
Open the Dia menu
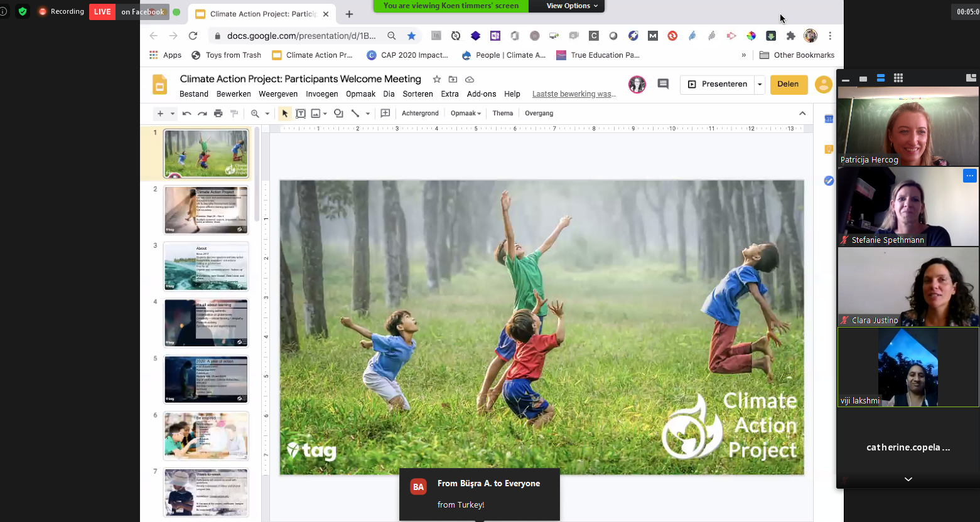point(389,94)
